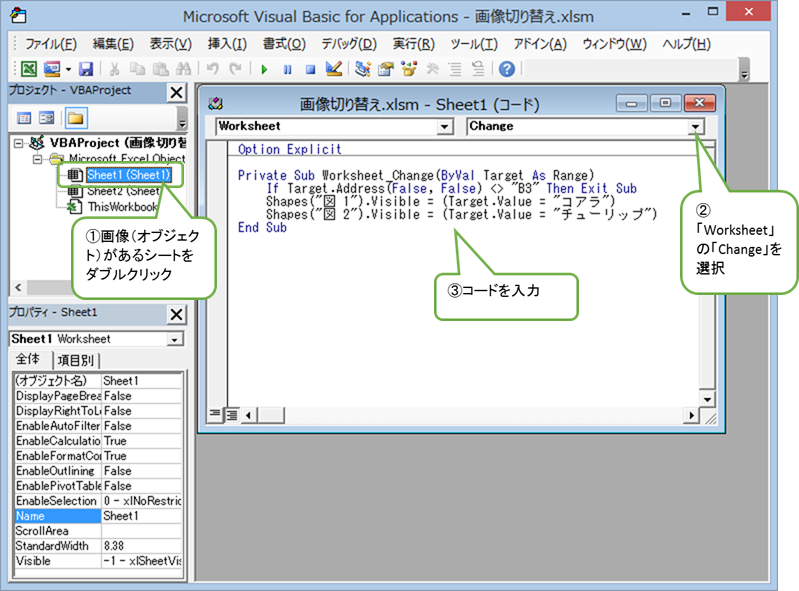Screen dimensions: 799x591
Task: Open the Worksheet object dropdown
Action: (445, 126)
